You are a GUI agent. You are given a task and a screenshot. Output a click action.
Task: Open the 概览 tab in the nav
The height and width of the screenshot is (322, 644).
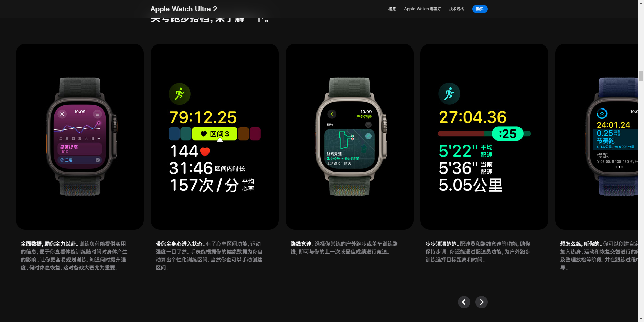(392, 9)
